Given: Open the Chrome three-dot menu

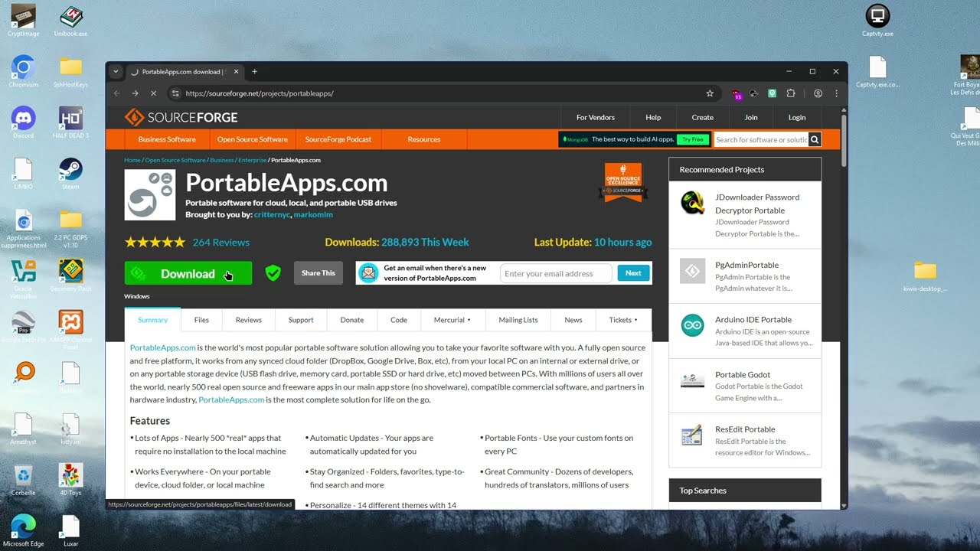Looking at the screenshot, I should point(836,93).
